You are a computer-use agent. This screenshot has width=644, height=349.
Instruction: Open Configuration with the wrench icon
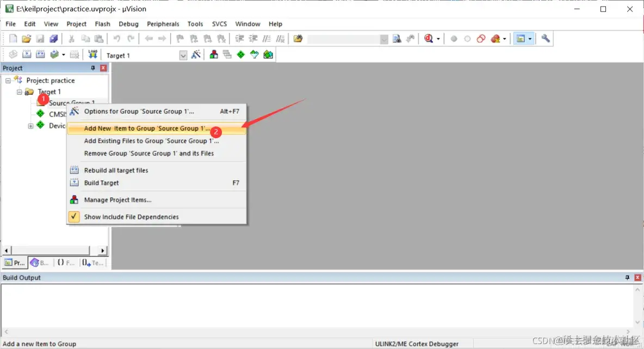click(x=546, y=39)
